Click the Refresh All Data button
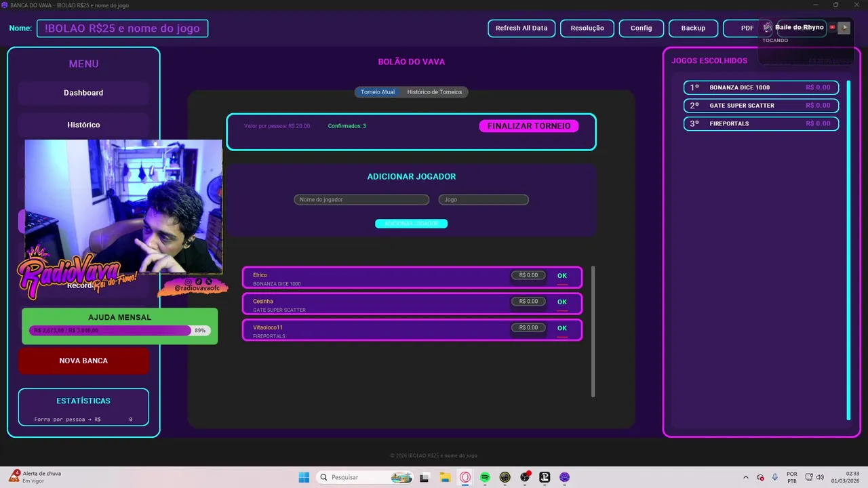Viewport: 868px width, 488px height. point(521,28)
